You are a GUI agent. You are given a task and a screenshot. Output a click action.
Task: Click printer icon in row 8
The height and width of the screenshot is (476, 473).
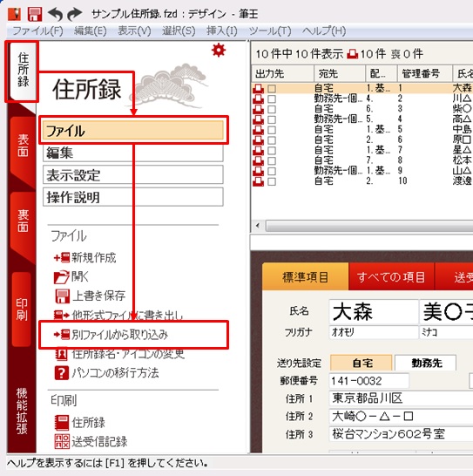[258, 161]
